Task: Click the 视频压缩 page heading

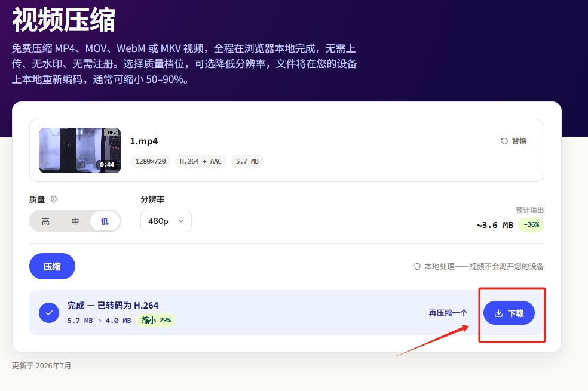Action: (64, 20)
